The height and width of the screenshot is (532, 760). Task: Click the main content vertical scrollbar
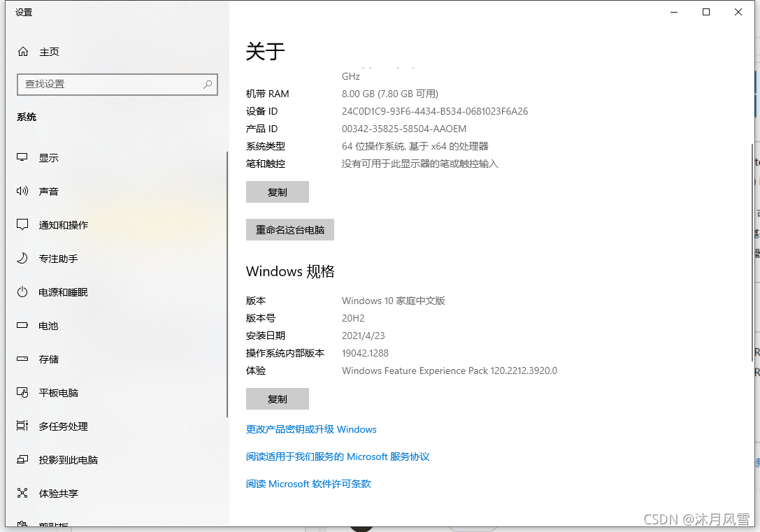[752, 252]
